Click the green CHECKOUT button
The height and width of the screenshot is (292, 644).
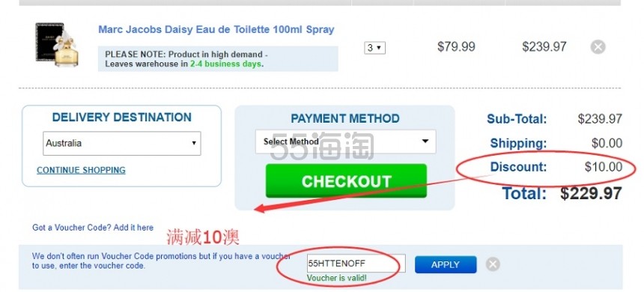point(346,181)
